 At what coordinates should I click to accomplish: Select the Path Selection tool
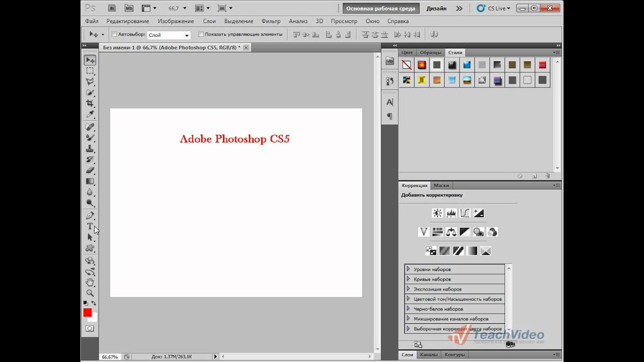click(90, 237)
